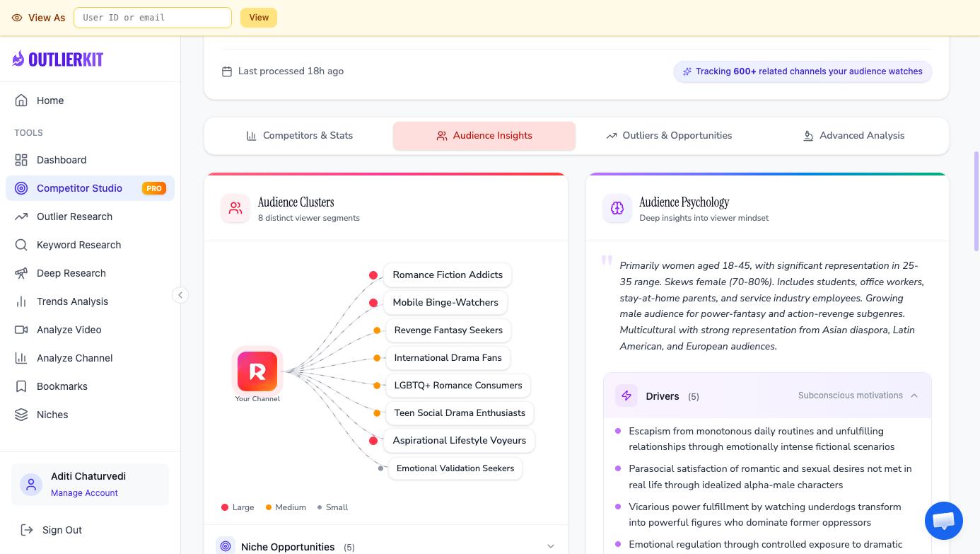This screenshot has width=980, height=554.
Task: Collapse the sidebar with the chevron toggle
Action: [180, 295]
